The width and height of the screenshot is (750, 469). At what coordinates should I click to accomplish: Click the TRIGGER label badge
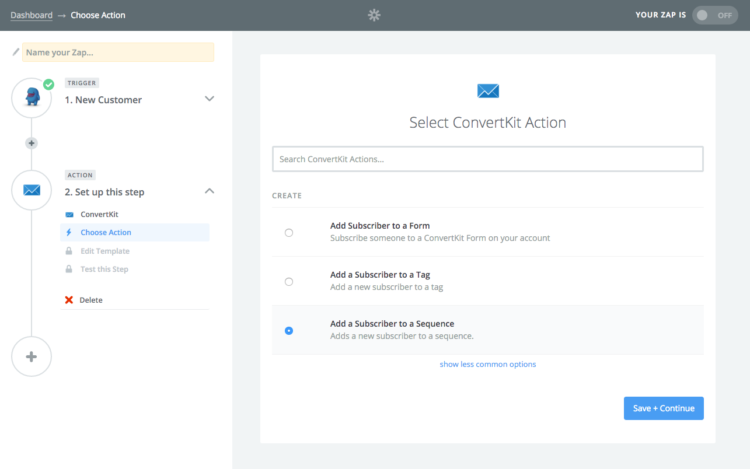pyautogui.click(x=82, y=83)
